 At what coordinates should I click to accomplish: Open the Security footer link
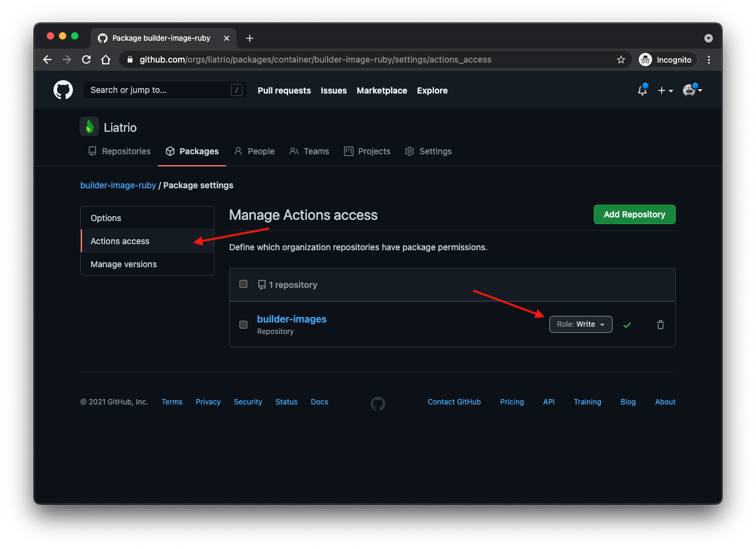[x=248, y=402]
